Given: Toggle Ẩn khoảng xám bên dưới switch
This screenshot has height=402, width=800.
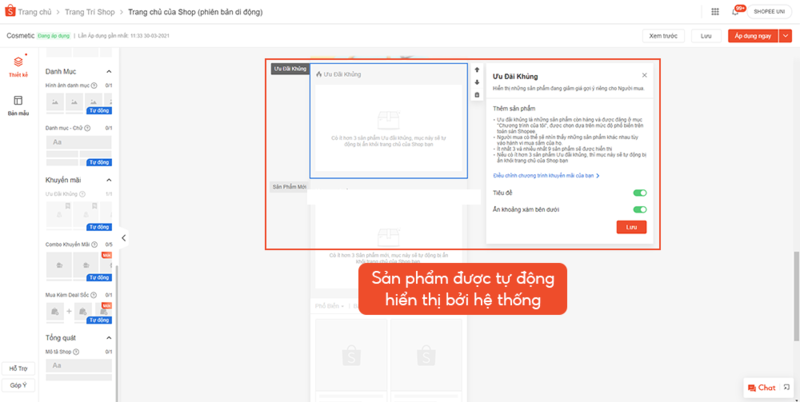Looking at the screenshot, I should tap(639, 209).
